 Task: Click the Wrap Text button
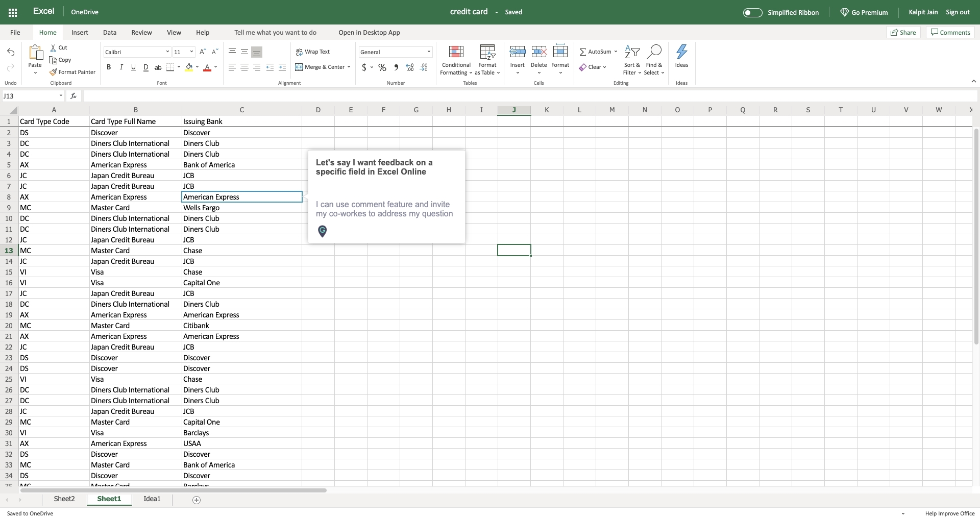click(x=313, y=52)
